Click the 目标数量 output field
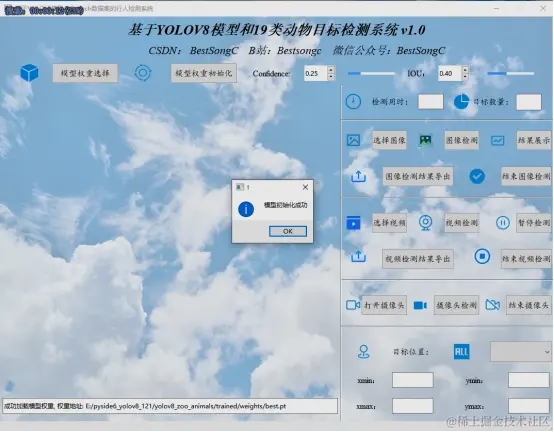Viewport: 554px width, 432px height. (529, 102)
